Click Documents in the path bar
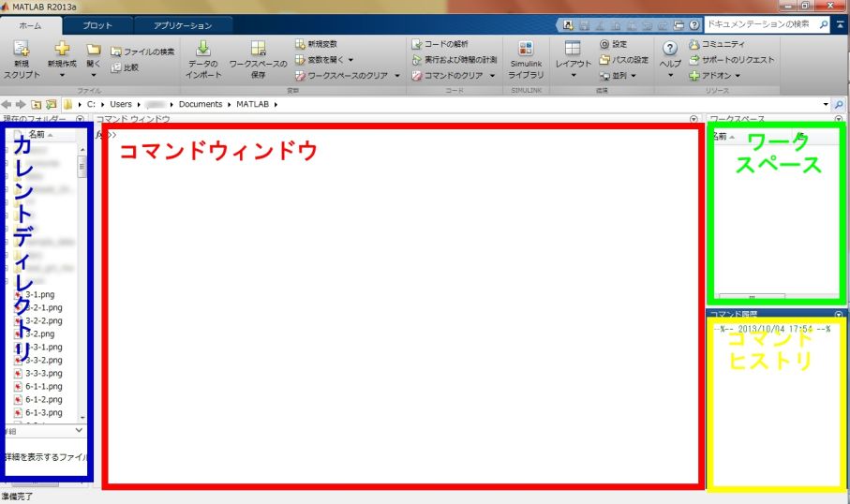The width and height of the screenshot is (850, 504). pos(201,104)
